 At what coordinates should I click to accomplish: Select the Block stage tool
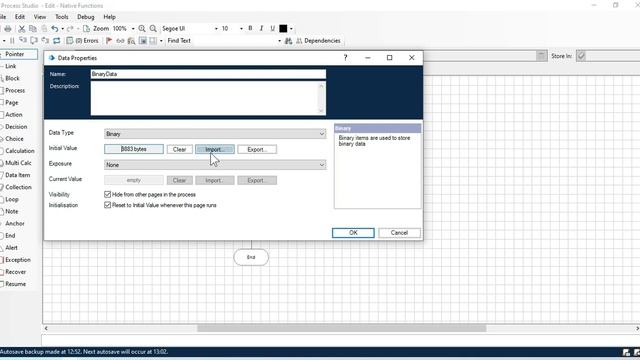pos(12,78)
